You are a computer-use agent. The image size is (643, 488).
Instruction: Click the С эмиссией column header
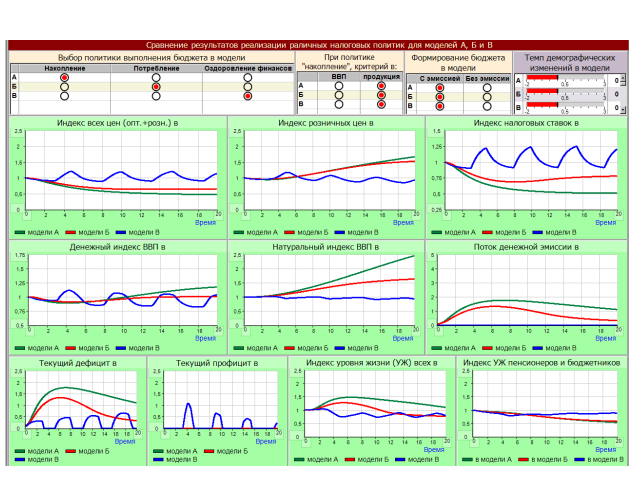[437, 76]
